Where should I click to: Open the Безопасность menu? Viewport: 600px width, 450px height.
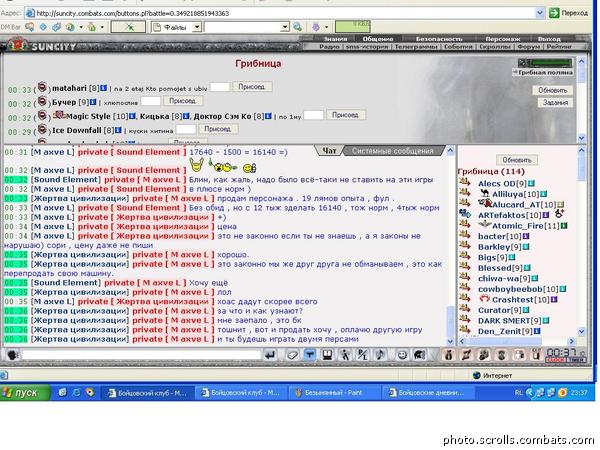439,39
